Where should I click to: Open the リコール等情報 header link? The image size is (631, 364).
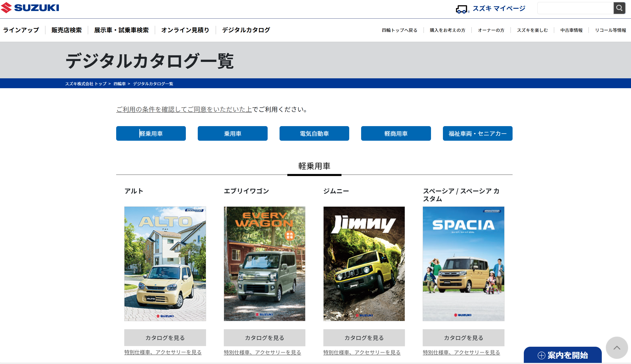[x=610, y=30]
